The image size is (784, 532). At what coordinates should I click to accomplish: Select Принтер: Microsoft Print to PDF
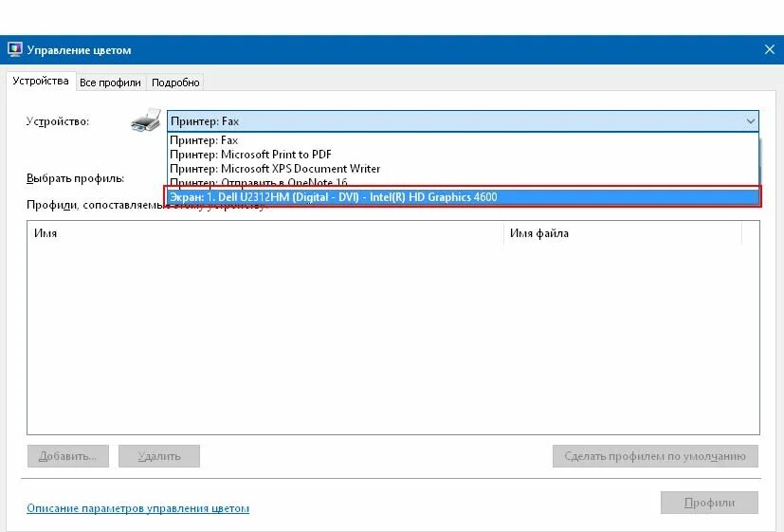point(463,154)
